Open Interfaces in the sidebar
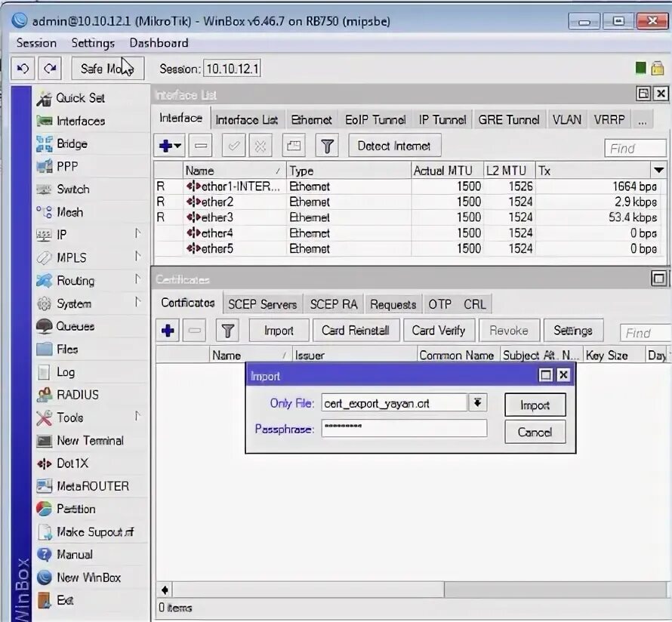 pyautogui.click(x=81, y=122)
